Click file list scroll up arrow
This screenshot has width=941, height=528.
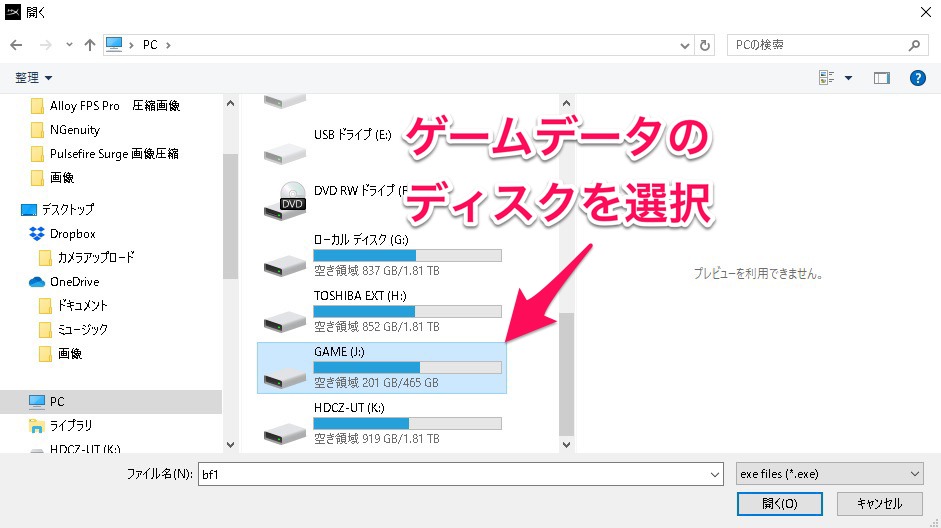tap(566, 103)
